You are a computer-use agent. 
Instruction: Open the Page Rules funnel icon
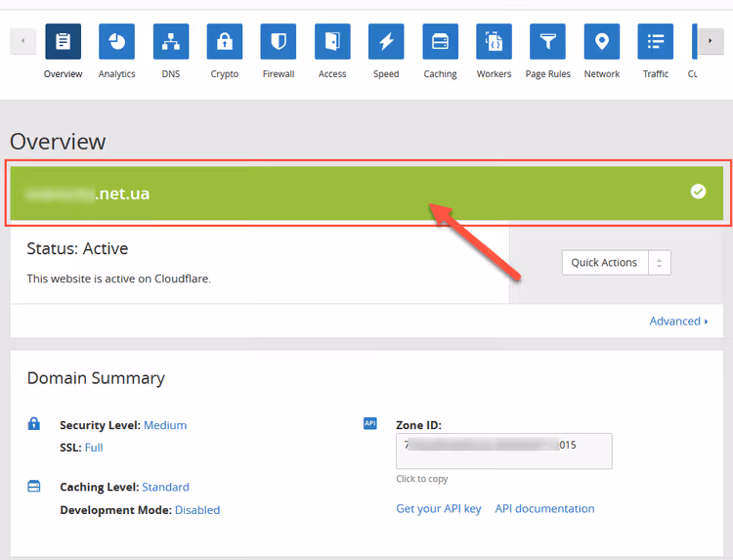547,42
